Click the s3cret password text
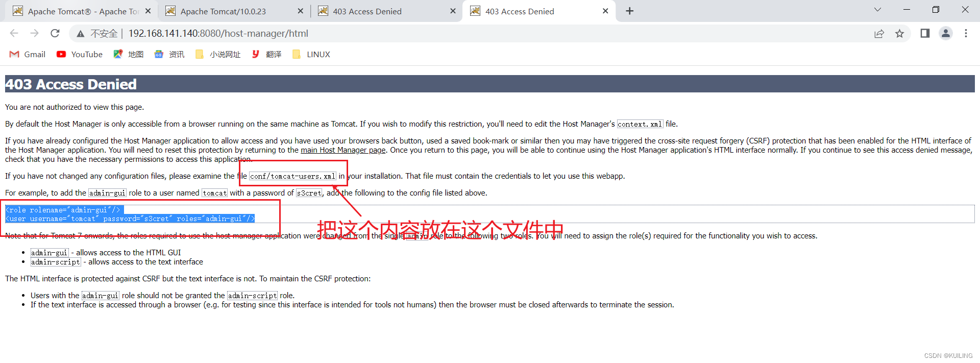 pyautogui.click(x=309, y=193)
